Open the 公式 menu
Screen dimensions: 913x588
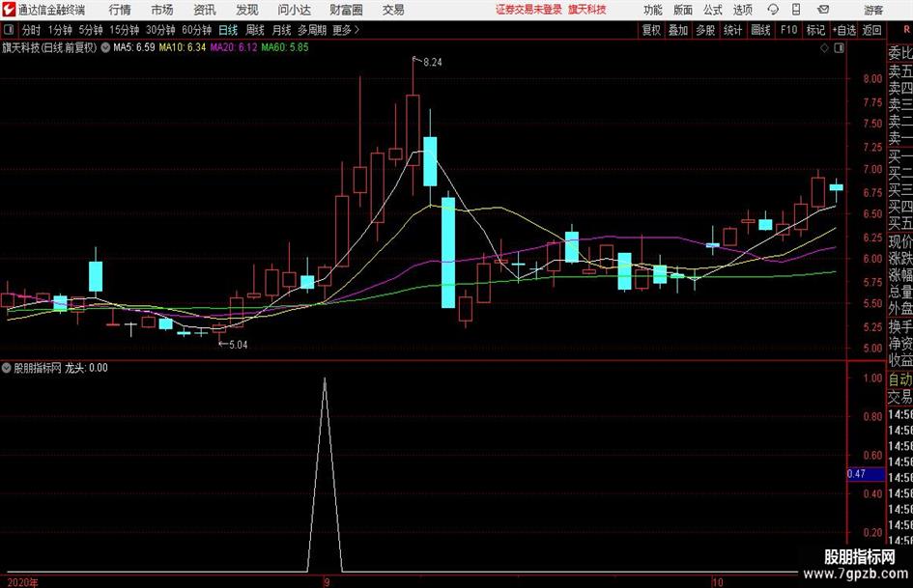(x=713, y=10)
